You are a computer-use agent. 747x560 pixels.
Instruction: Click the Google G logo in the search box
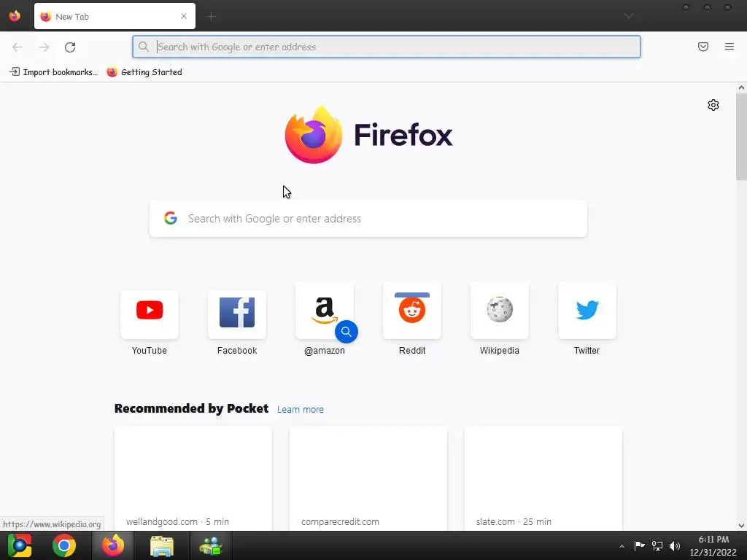(171, 218)
